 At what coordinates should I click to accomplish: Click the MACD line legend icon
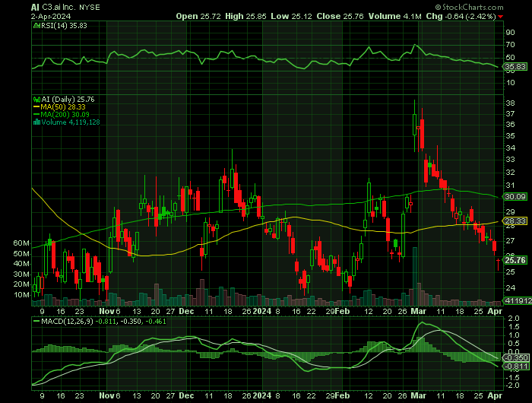point(36,321)
